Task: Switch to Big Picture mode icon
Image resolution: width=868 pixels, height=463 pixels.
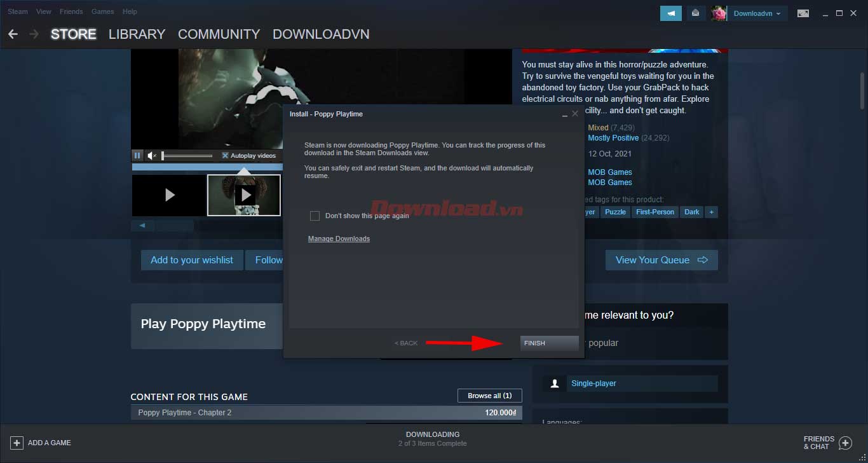Action: pos(803,13)
